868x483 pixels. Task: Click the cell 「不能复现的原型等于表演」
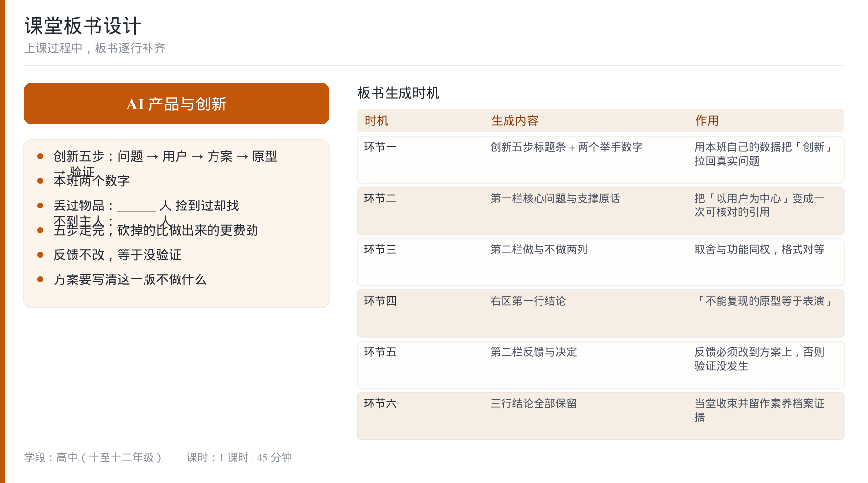point(765,301)
